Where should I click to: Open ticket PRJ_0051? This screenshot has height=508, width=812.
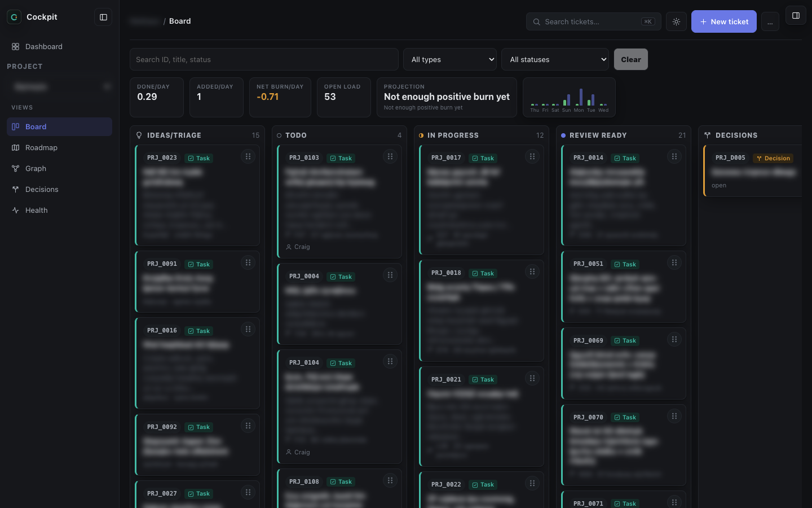(x=624, y=287)
